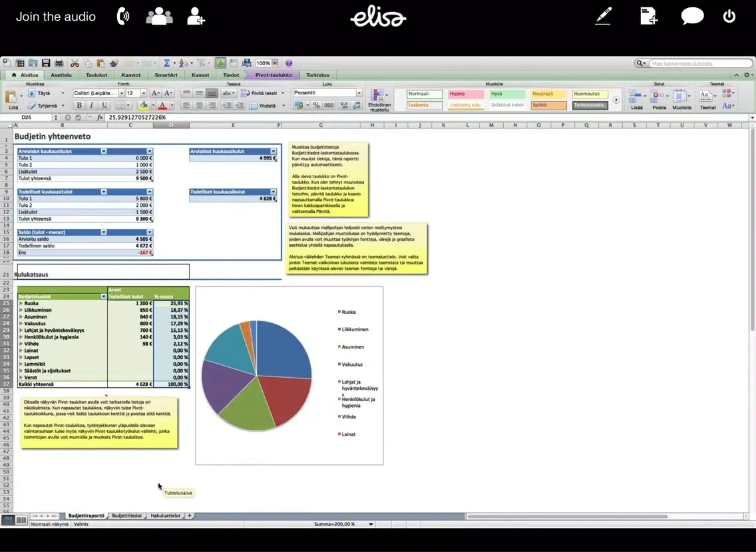Click the Sort A-Z icon
Image resolution: width=756 pixels, height=552 pixels.
tap(183, 63)
